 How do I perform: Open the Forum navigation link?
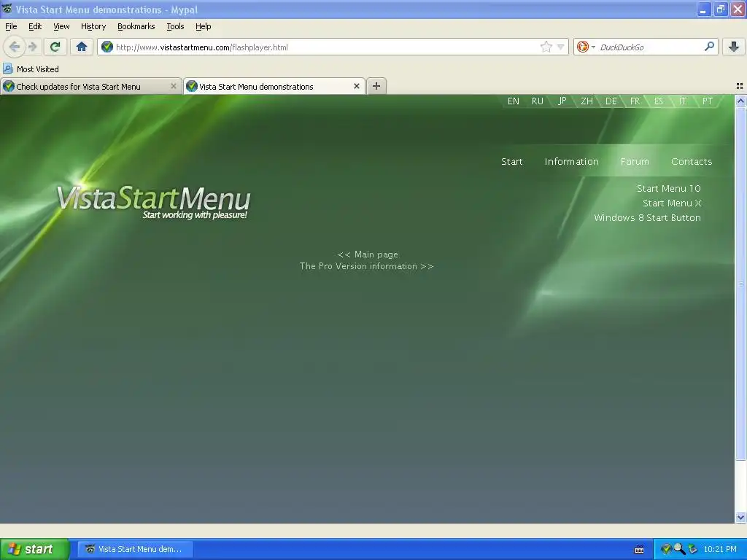point(635,161)
